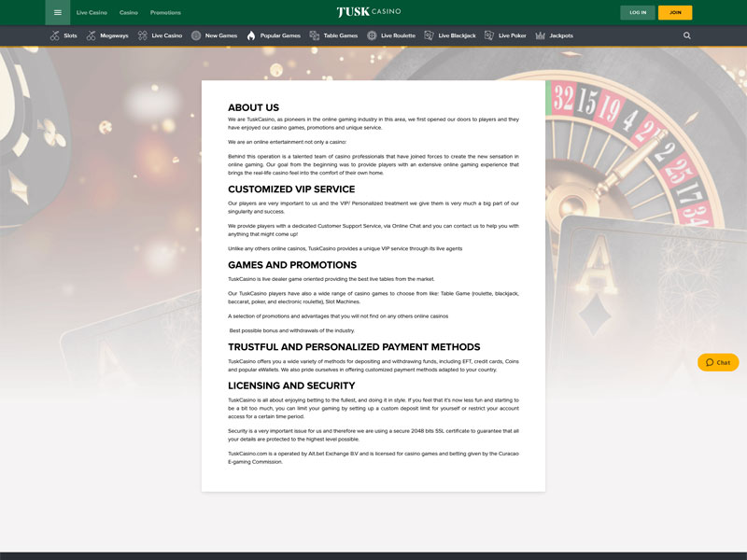Click TRUSTFUL AND PERSONALIZED PAYMENT METHODS heading
Viewport: 747px width, 560px height.
354,347
